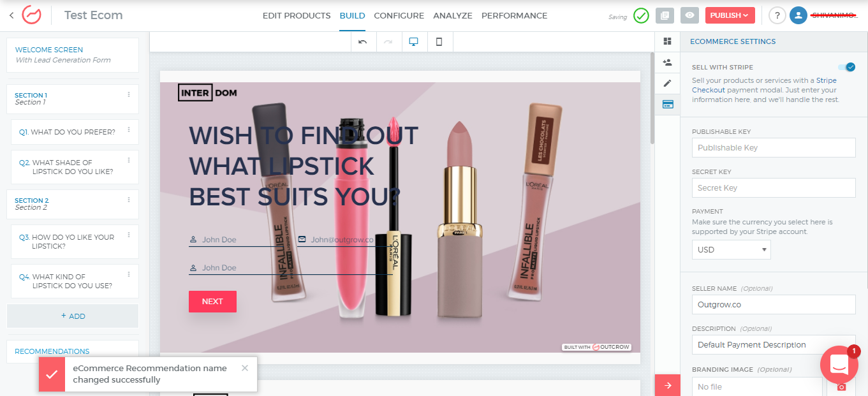Go back using the left chevron arrow

point(11,15)
